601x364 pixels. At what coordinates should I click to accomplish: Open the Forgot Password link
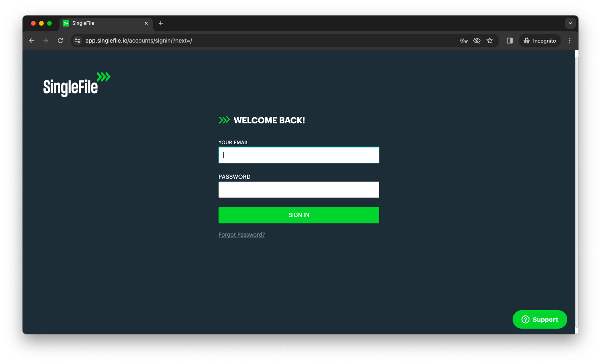point(242,235)
